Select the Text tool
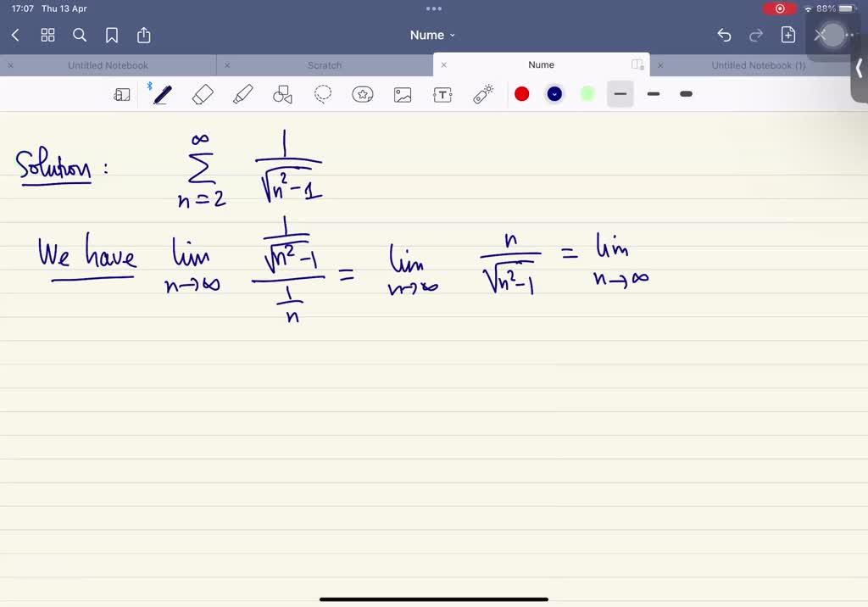Screen dimensions: 868x607 (442, 94)
